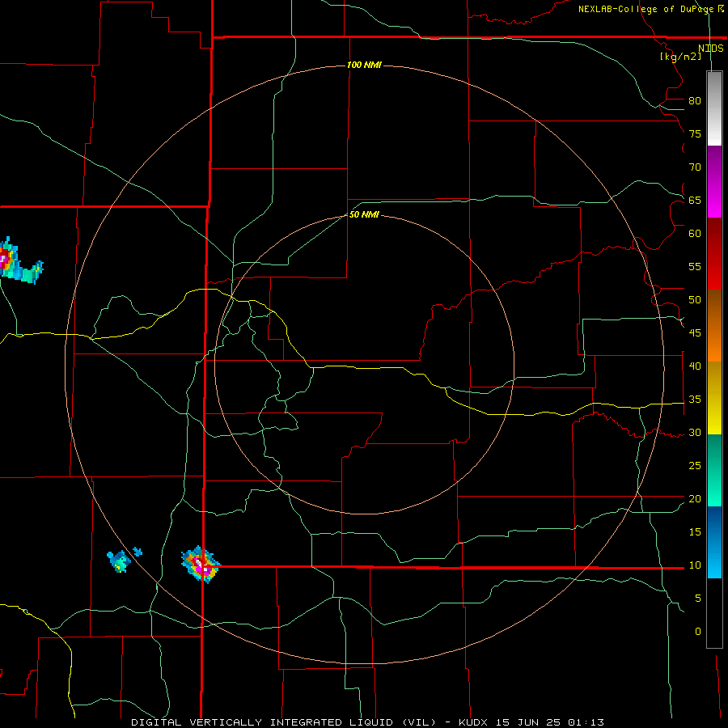This screenshot has height=728, width=728.
Task: Click the 65 value on the VIL scale
Action: click(x=695, y=201)
